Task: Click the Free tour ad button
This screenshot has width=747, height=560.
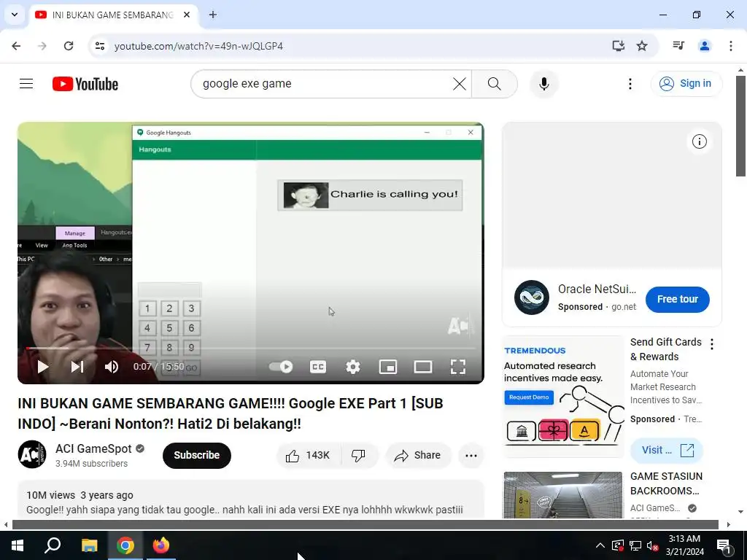Action: [678, 300]
